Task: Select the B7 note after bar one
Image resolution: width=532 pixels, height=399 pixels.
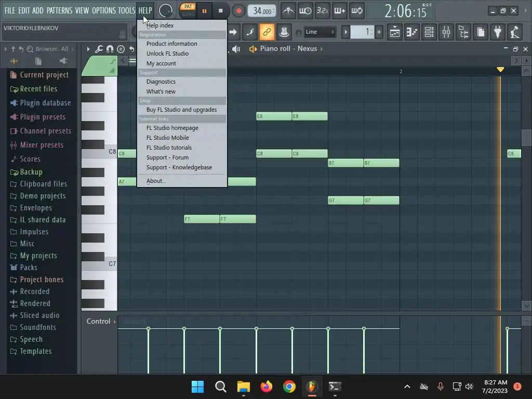Action: pos(345,163)
